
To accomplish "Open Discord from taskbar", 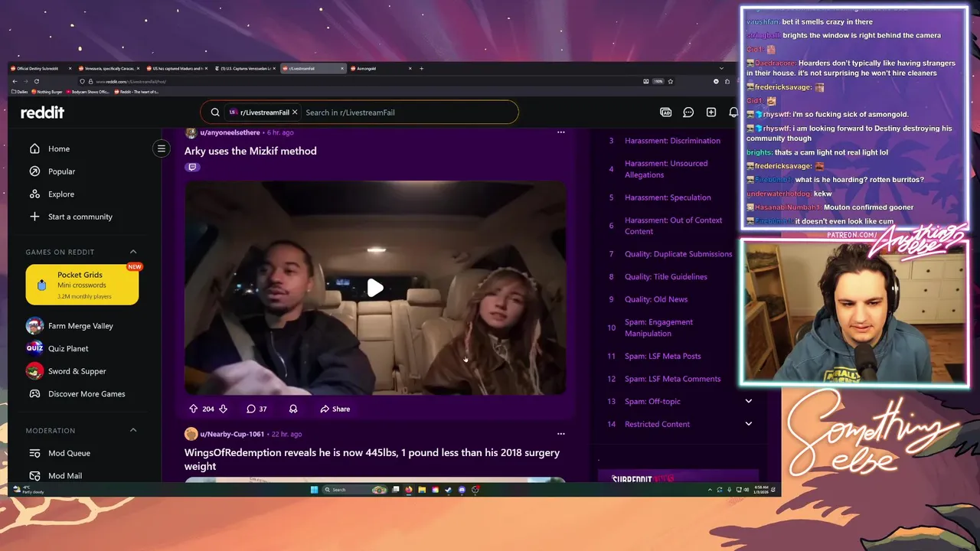I will click(x=462, y=490).
